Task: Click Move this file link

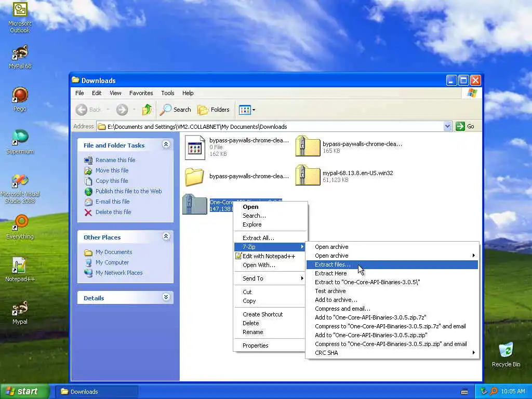Action: coord(112,170)
